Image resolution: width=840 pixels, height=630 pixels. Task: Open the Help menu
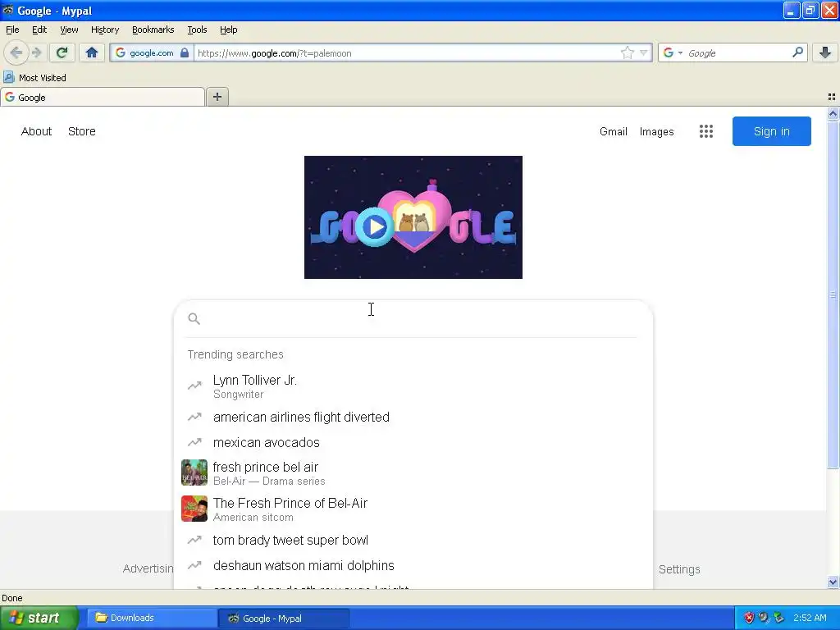[x=228, y=30]
